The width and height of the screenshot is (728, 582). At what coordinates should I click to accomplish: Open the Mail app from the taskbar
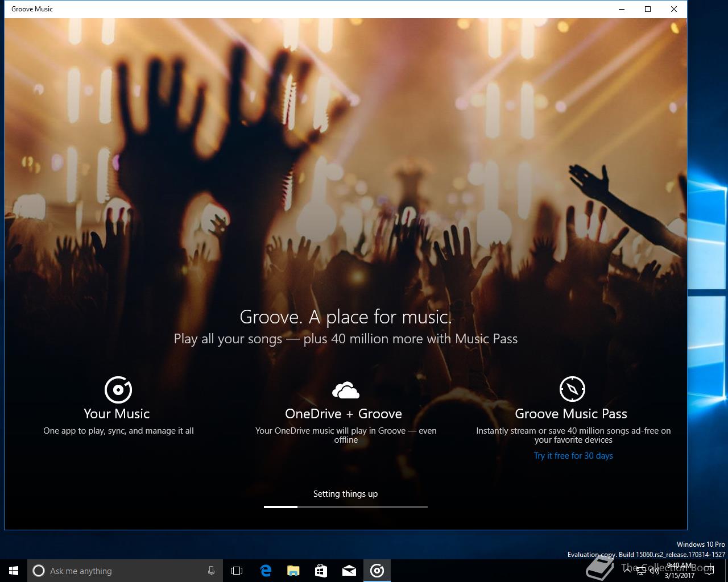coord(349,571)
